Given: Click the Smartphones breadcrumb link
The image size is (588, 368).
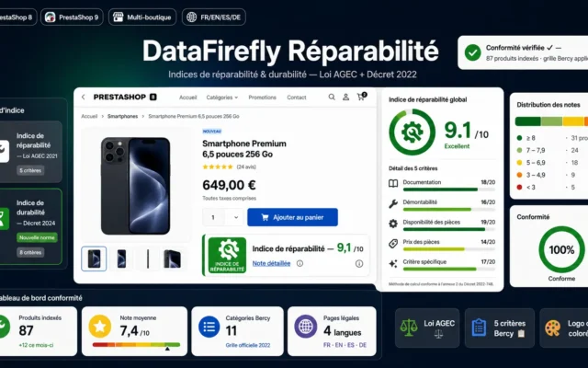Looking at the screenshot, I should point(122,117).
